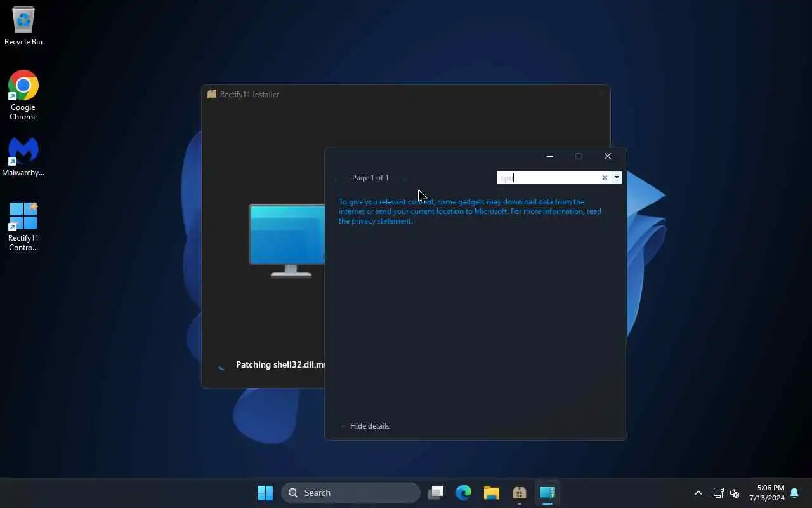Screen dimensions: 812x508
Task: Click the Windows Start button
Action: pos(265,493)
